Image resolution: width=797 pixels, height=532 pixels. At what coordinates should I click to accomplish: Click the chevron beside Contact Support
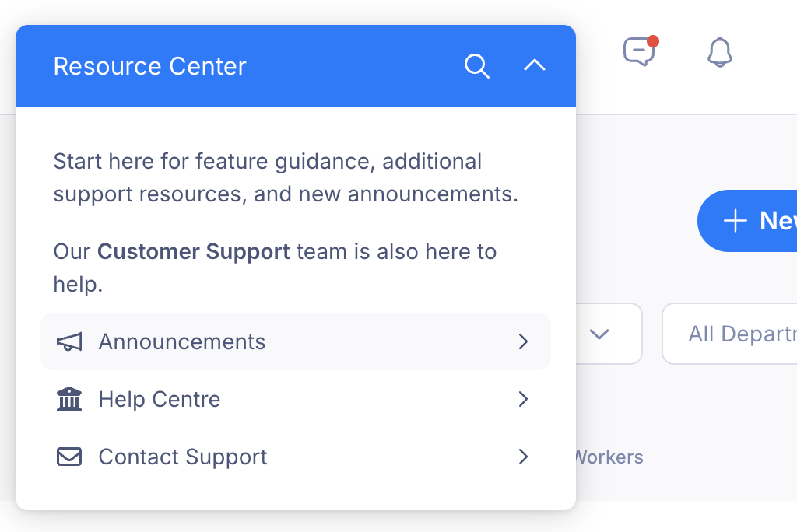(524, 457)
